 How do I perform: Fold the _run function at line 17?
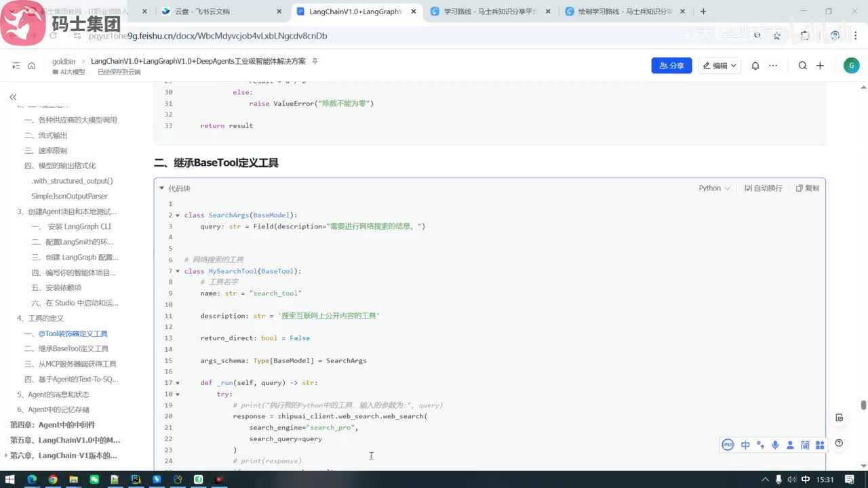coord(178,383)
